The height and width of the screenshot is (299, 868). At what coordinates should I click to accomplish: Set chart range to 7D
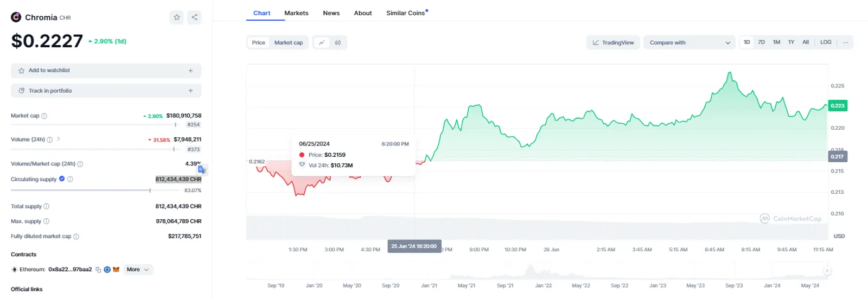pyautogui.click(x=761, y=42)
